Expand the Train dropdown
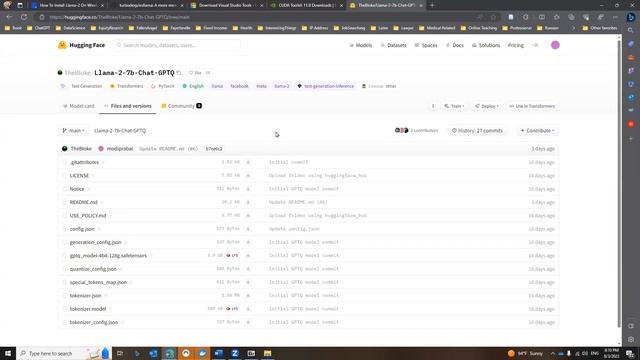The image size is (640, 360). pos(454,106)
